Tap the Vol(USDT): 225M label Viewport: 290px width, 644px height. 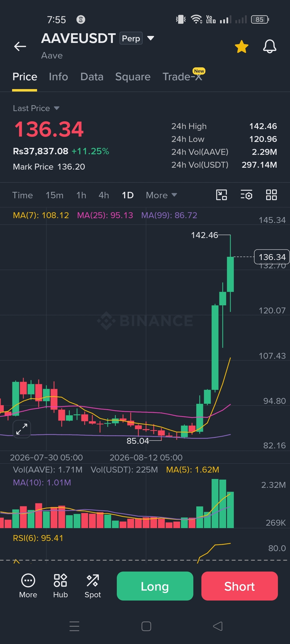[124, 470]
